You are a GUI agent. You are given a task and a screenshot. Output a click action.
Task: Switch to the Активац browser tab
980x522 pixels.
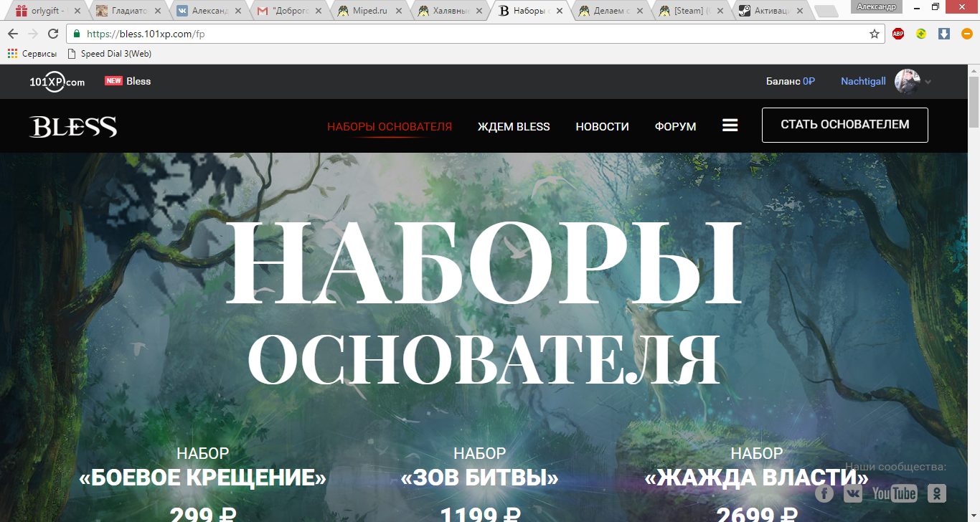coord(771,11)
